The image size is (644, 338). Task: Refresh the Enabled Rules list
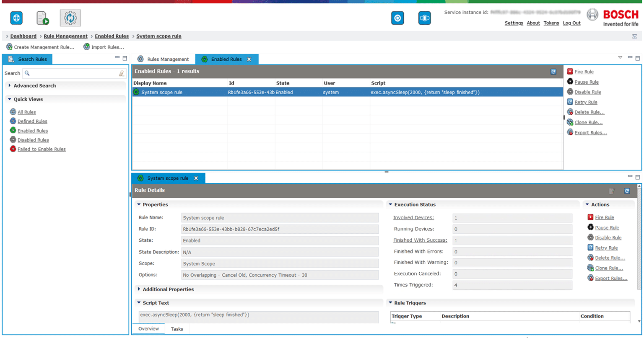553,72
